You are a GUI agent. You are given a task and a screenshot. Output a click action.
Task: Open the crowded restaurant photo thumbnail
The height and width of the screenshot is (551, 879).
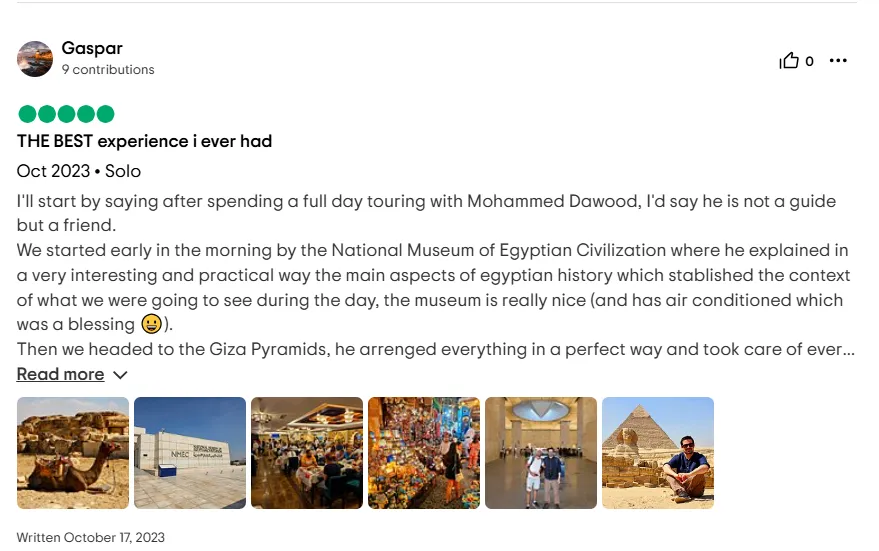307,453
